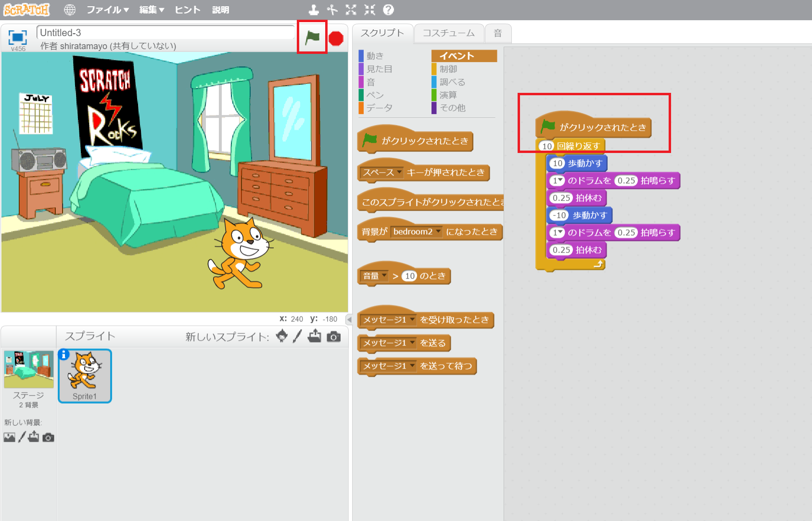Click the green flag to start
This screenshot has height=521, width=812.
tap(313, 37)
